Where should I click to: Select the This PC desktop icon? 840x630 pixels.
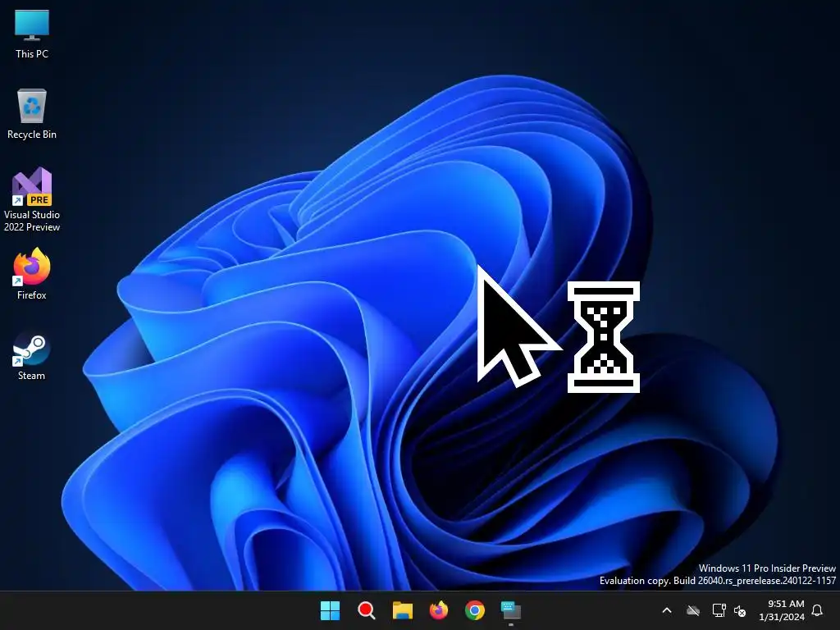point(32,33)
